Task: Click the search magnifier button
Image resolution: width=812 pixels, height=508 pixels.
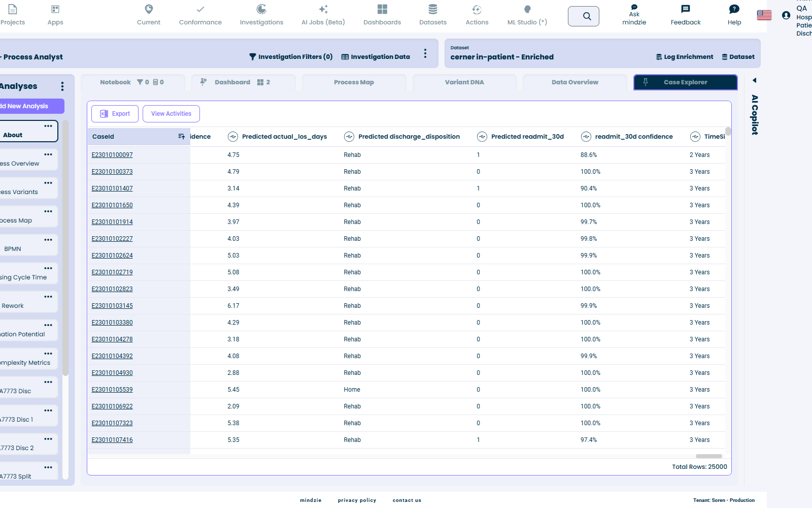Action: pos(584,16)
